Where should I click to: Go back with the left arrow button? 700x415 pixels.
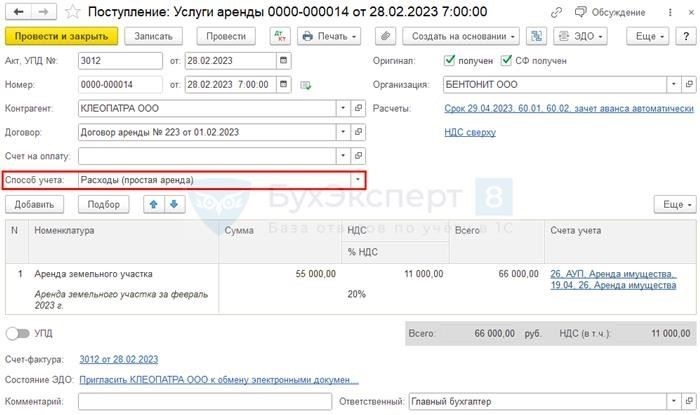(18, 12)
